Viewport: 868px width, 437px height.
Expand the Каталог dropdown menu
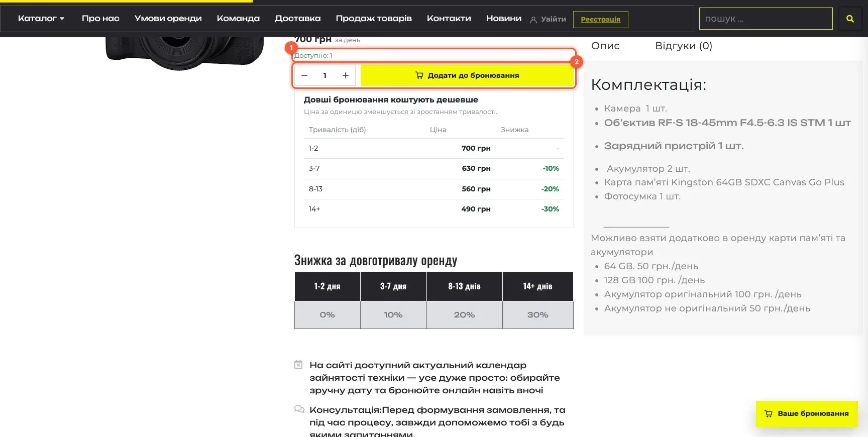pyautogui.click(x=41, y=19)
